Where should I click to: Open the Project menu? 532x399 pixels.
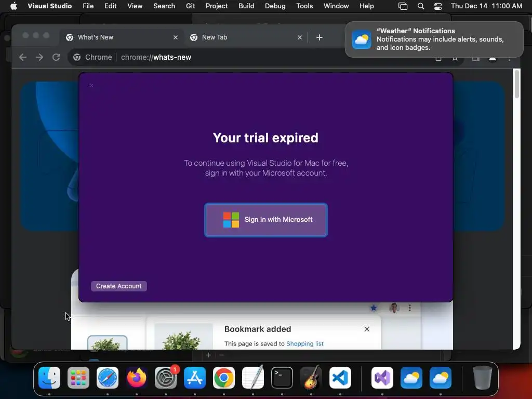click(217, 6)
